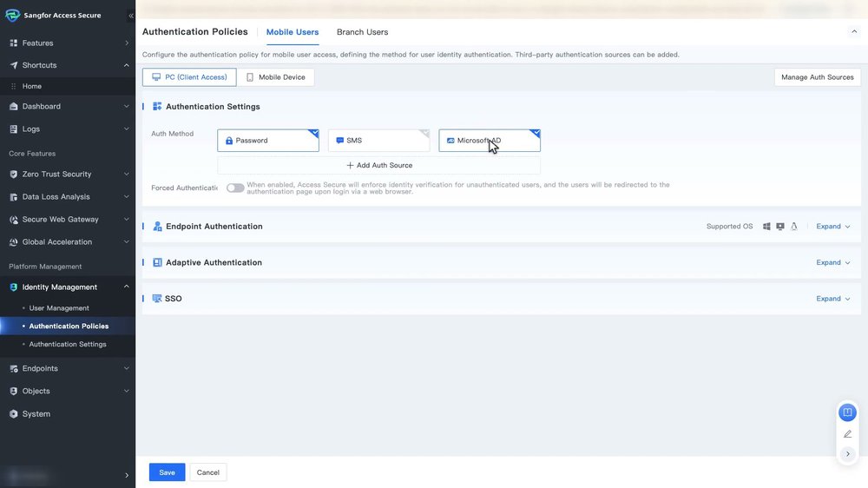Click the Endpoints menu chevron
This screenshot has height=488, width=868.
(126, 368)
